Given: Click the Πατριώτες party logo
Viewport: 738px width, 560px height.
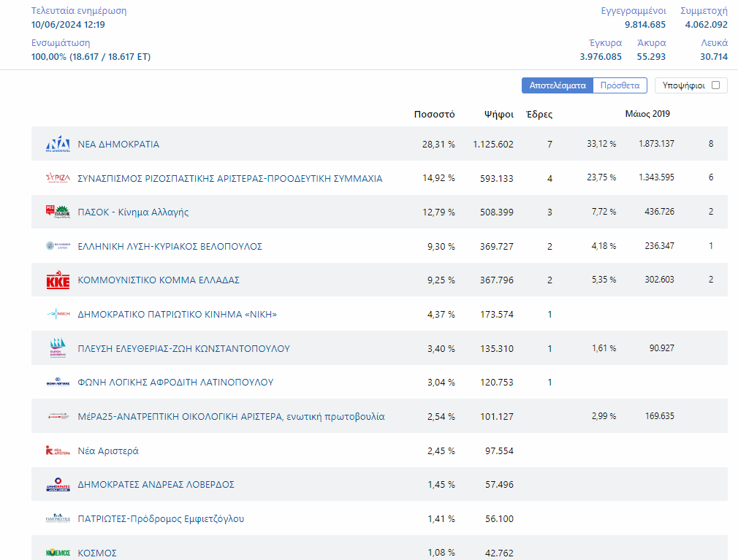Looking at the screenshot, I should coord(58,518).
